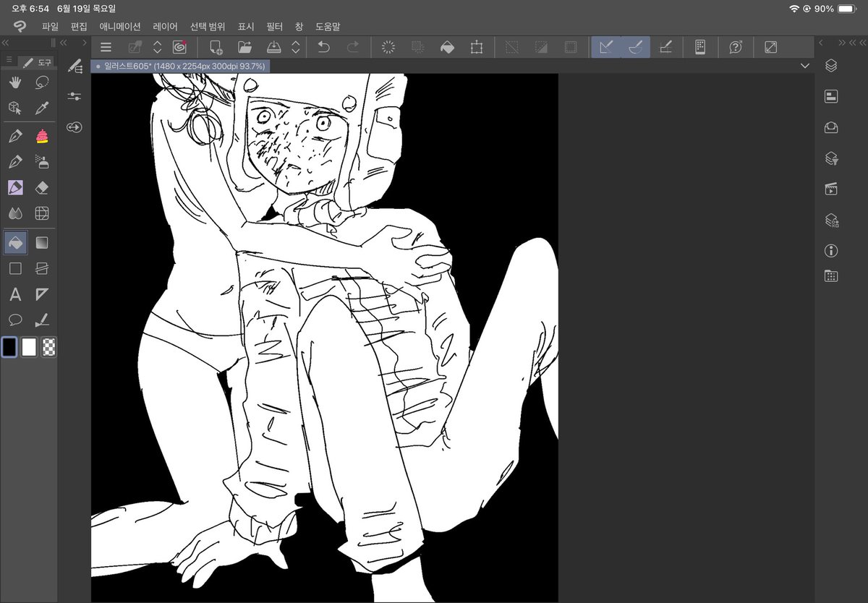
Task: Toggle Snap to Grid
Action: (x=665, y=48)
